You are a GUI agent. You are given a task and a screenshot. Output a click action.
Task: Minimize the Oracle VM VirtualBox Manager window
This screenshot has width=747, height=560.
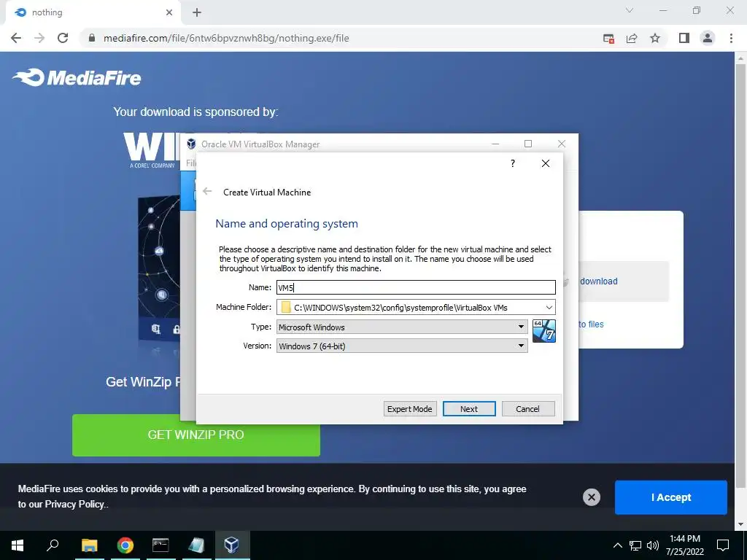click(x=495, y=144)
